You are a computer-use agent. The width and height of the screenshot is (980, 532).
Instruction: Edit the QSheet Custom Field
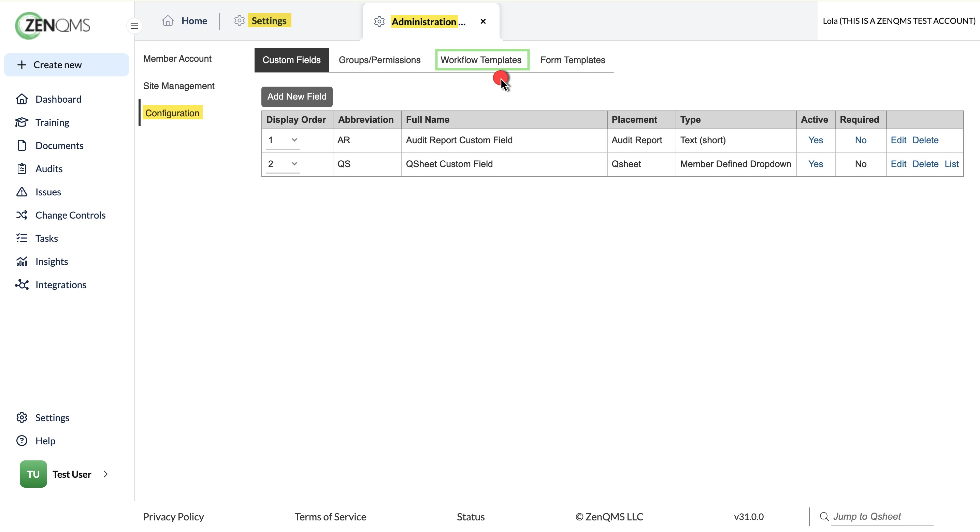pyautogui.click(x=898, y=164)
